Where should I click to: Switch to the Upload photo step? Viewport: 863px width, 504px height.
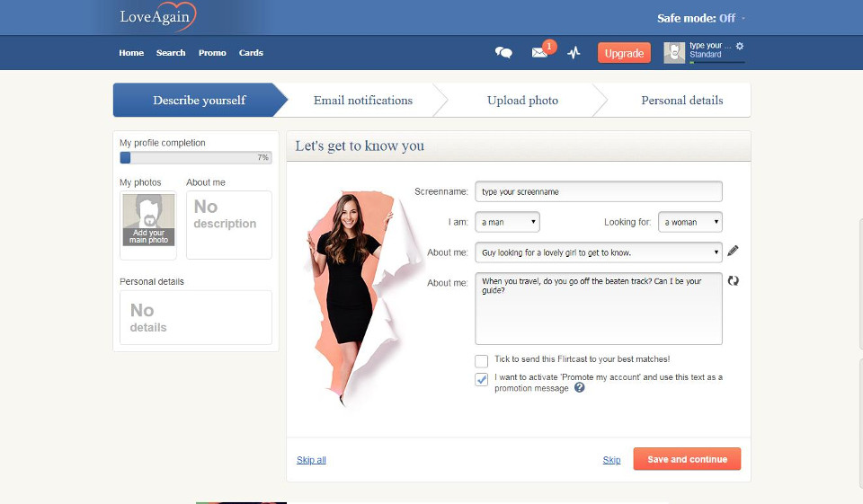click(522, 101)
